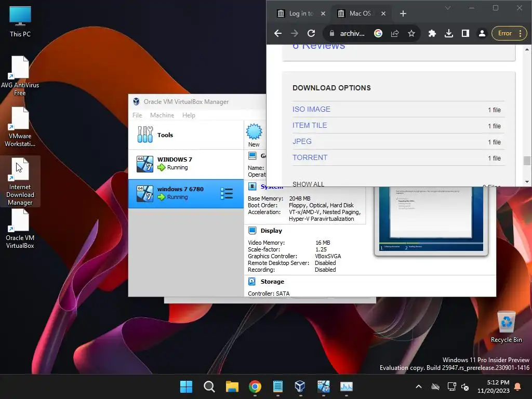Open AVG AntiVirus Free shortcut
532x399 pixels.
coord(20,75)
